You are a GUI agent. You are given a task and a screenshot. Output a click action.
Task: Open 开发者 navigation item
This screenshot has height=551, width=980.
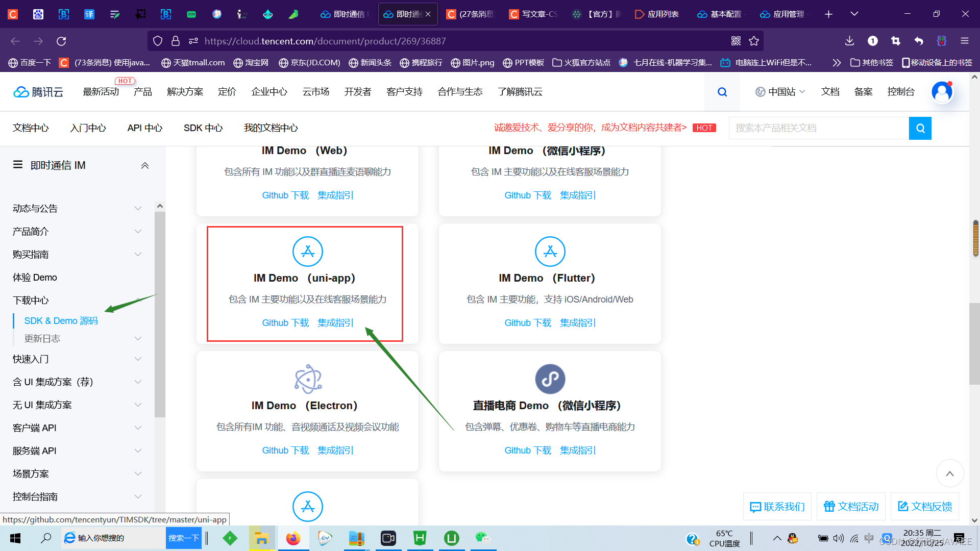(358, 92)
